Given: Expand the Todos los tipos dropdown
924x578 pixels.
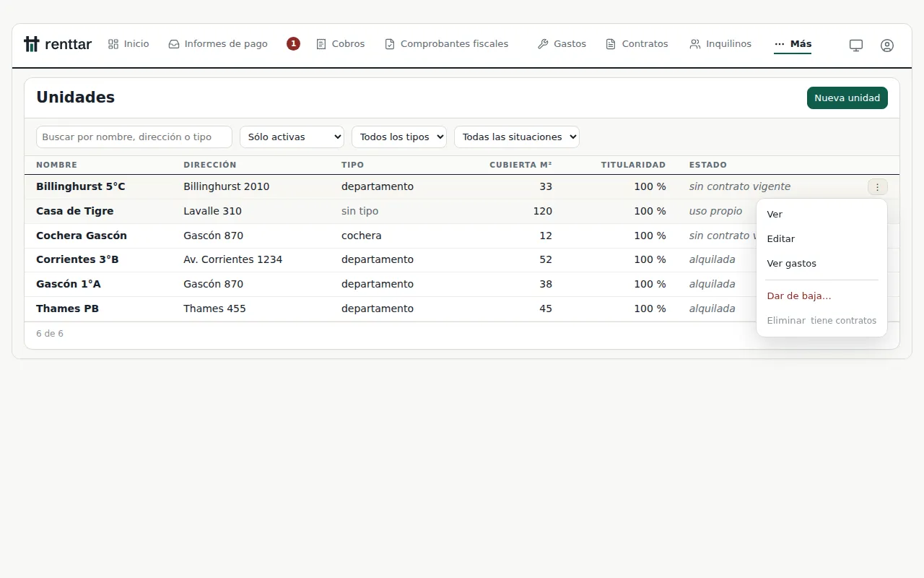Looking at the screenshot, I should [x=399, y=137].
